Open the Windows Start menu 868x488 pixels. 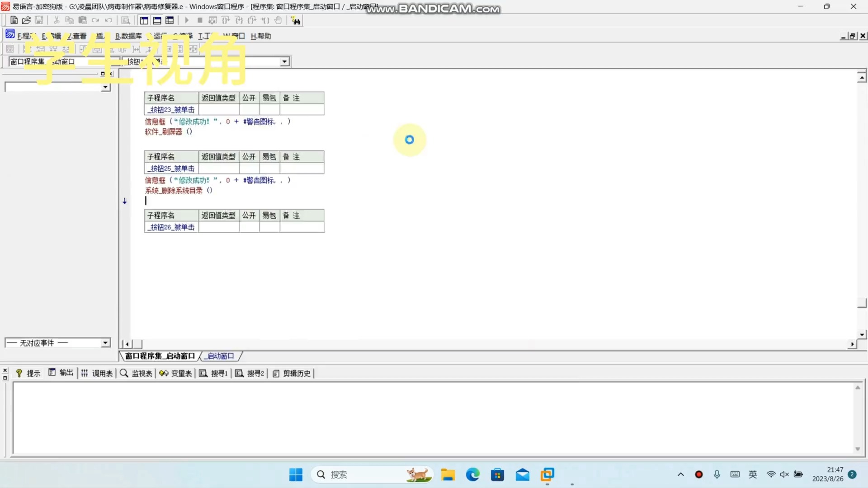pyautogui.click(x=296, y=474)
